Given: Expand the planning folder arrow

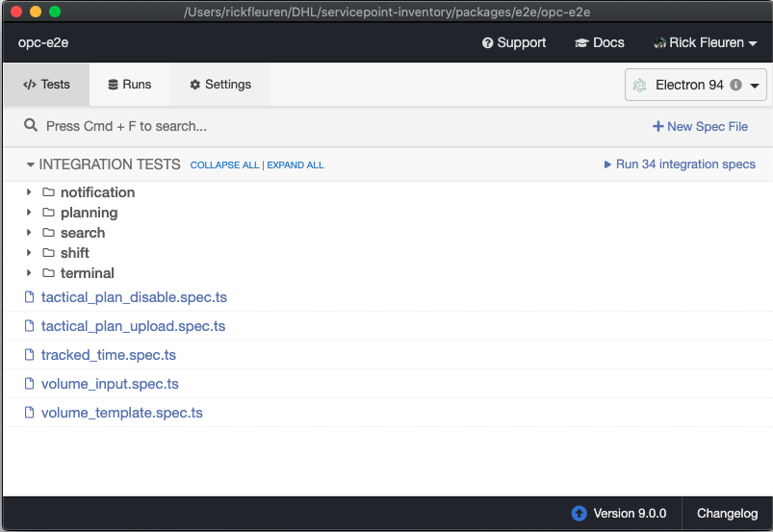Looking at the screenshot, I should 29,212.
